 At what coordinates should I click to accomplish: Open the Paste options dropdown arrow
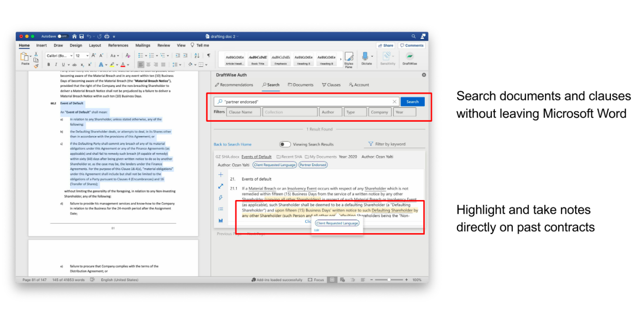coord(30,56)
